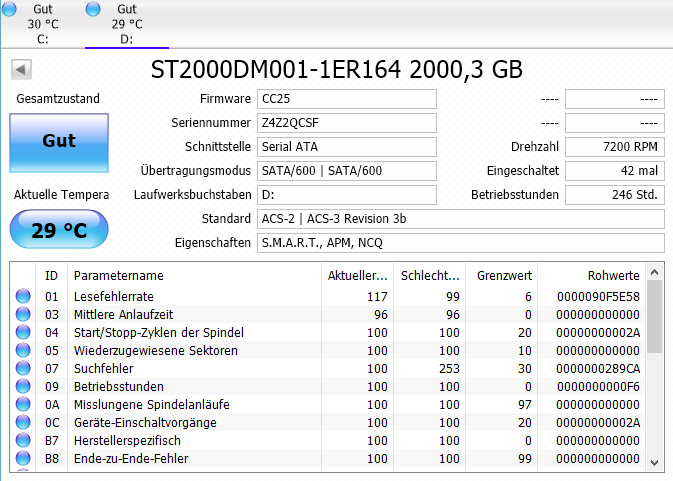Select the Ende-zu-Ende-Fehler row
The width and height of the screenshot is (673, 481).
327,459
